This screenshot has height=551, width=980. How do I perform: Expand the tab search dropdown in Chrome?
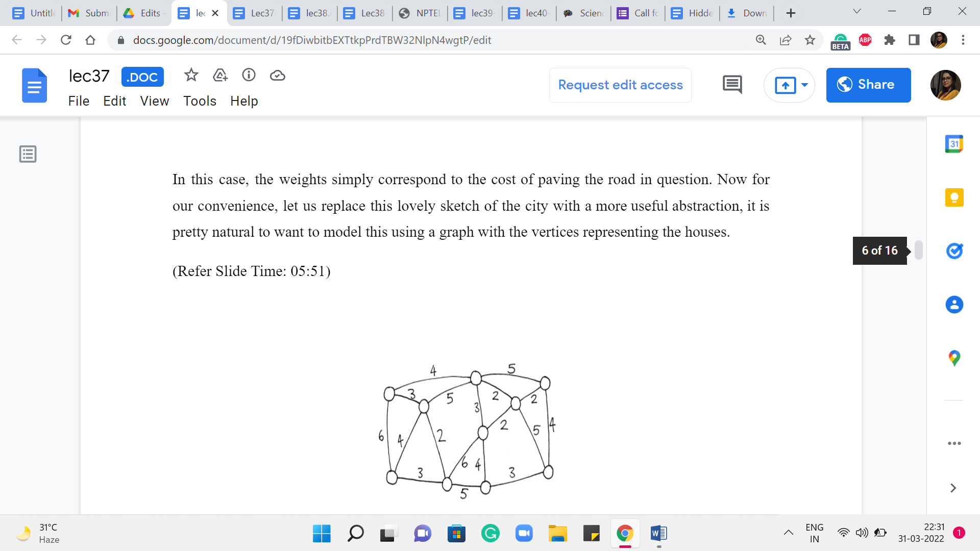856,12
